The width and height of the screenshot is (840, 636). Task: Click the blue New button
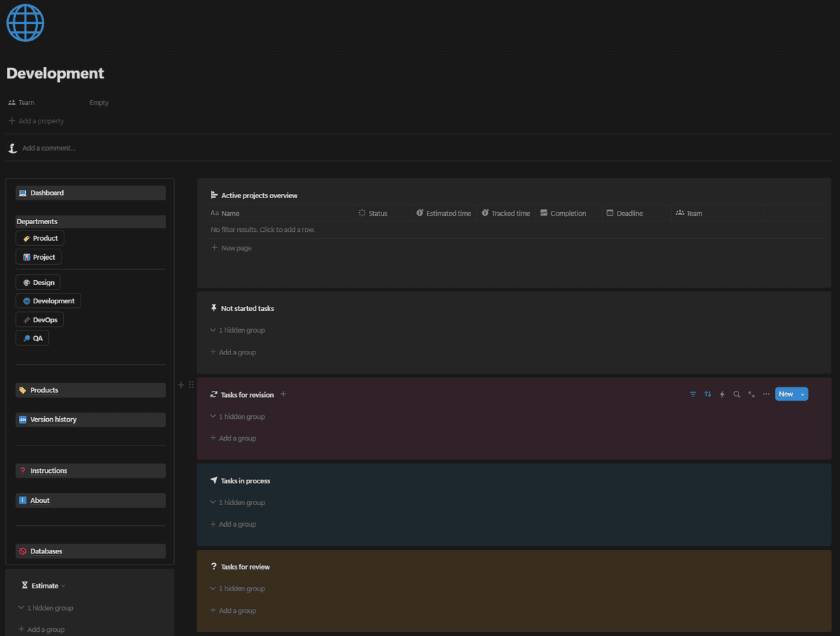click(785, 394)
